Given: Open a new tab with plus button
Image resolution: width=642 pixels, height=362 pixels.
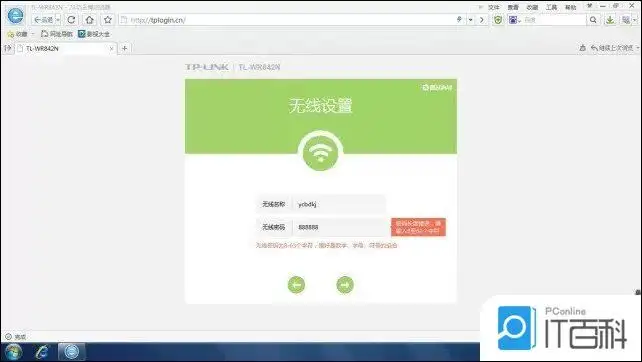Looking at the screenshot, I should (x=124, y=48).
